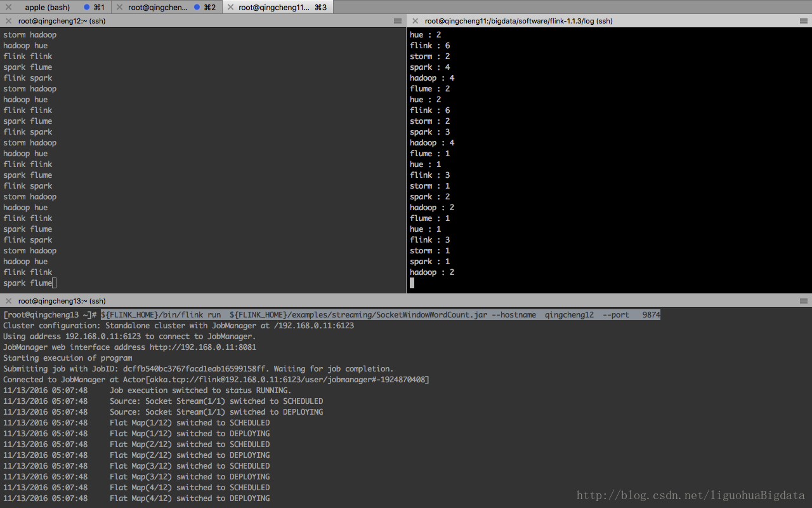This screenshot has height=508, width=812.
Task: Click the [root@qingcheng13 ~]# prompt
Action: [x=49, y=315]
